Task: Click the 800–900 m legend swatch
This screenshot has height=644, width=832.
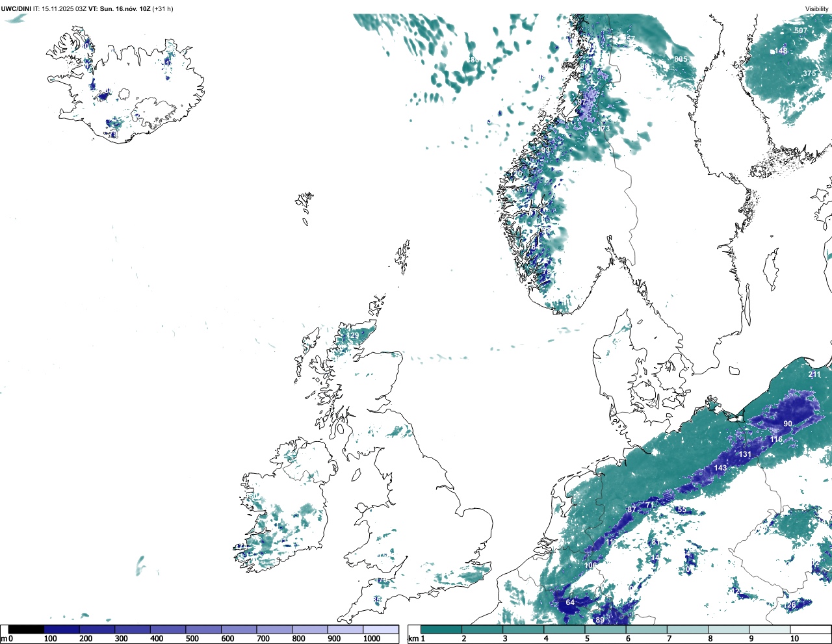Action: pyautogui.click(x=309, y=629)
